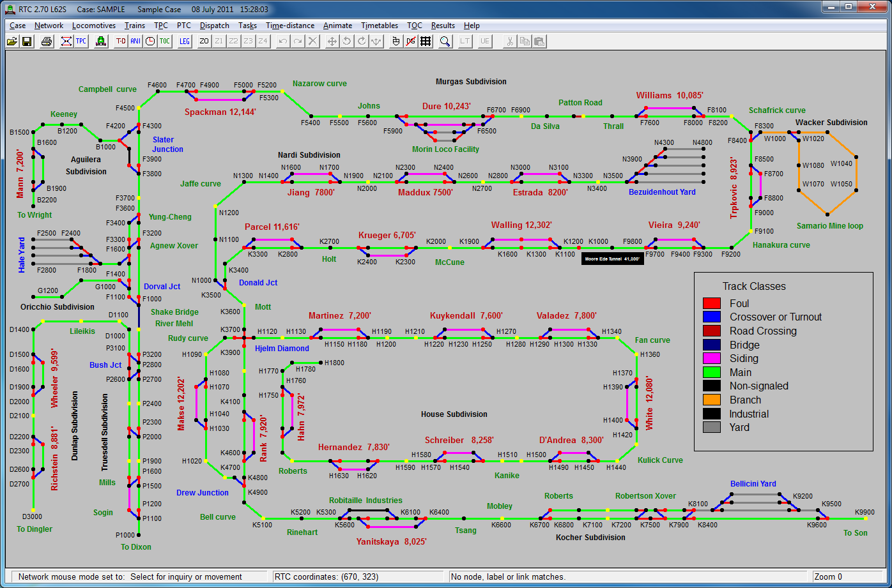
Task: Click the TOC toolbar icon
Action: point(165,41)
